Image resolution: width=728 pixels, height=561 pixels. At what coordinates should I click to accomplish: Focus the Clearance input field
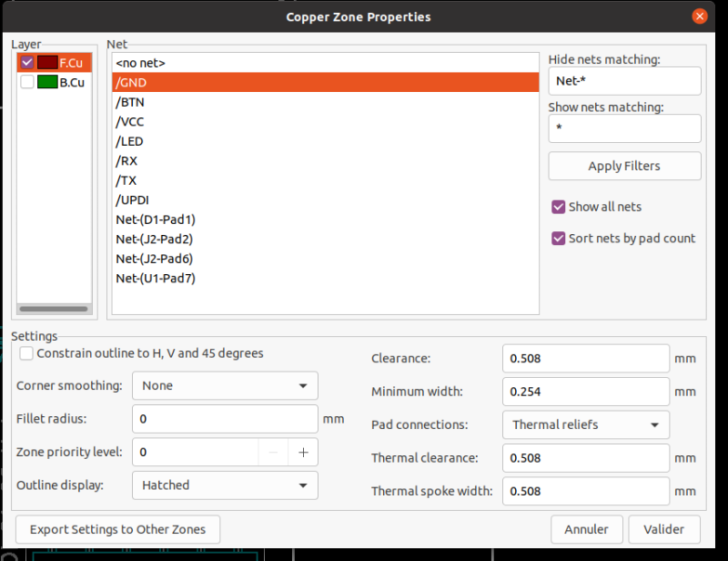coord(586,358)
